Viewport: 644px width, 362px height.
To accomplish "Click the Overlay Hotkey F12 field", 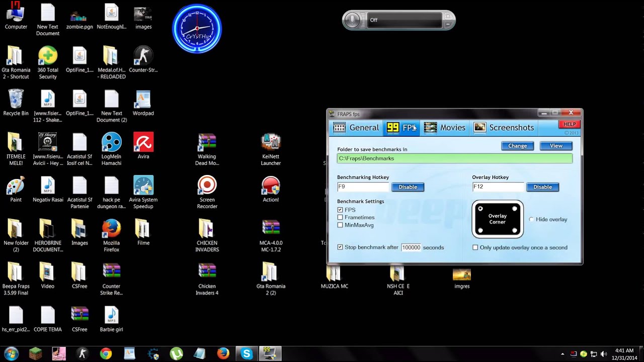I will tap(498, 187).
